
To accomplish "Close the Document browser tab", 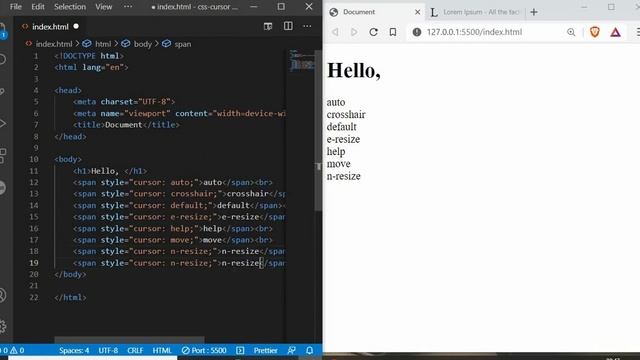I will (x=417, y=12).
